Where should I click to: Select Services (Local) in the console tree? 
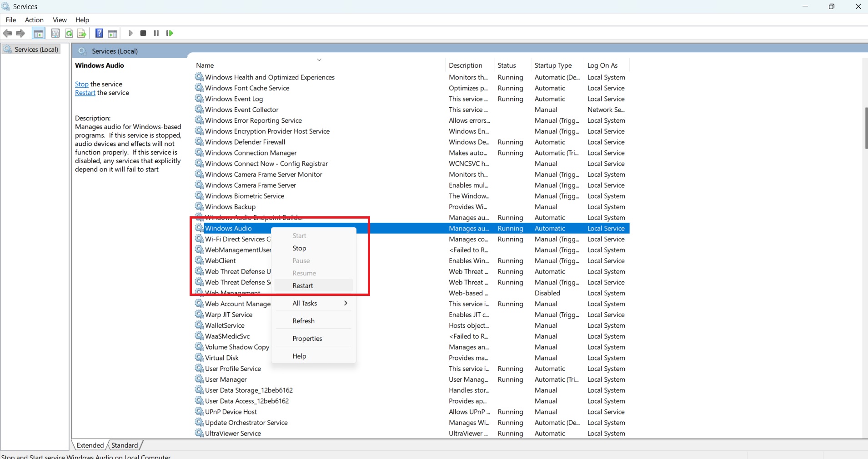[36, 50]
